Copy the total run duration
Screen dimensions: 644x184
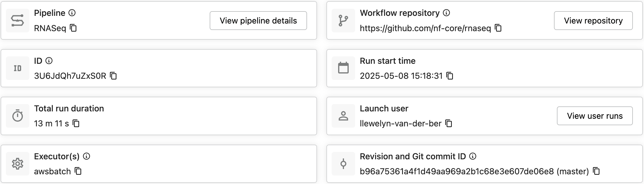click(x=76, y=123)
